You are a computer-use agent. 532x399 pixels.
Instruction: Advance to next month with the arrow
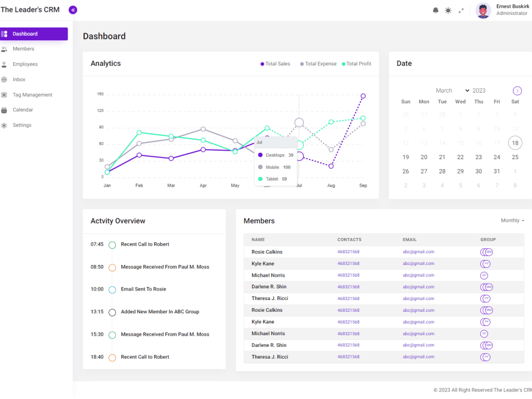(x=517, y=90)
